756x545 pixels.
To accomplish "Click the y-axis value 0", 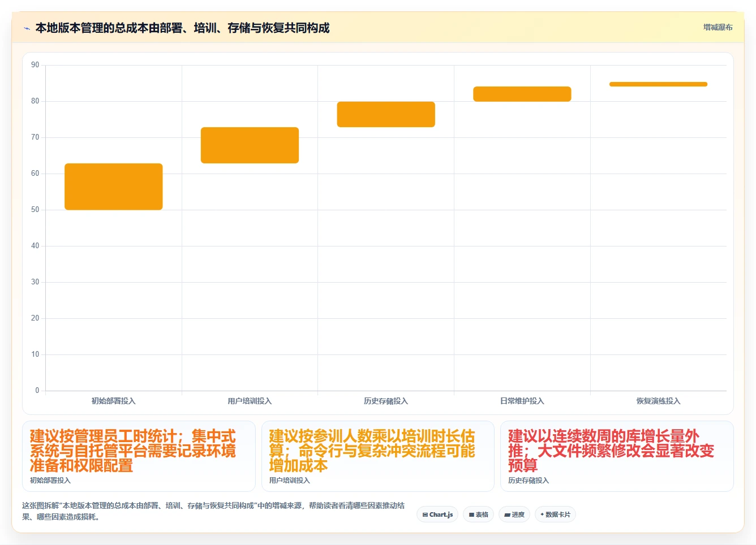I will [37, 391].
